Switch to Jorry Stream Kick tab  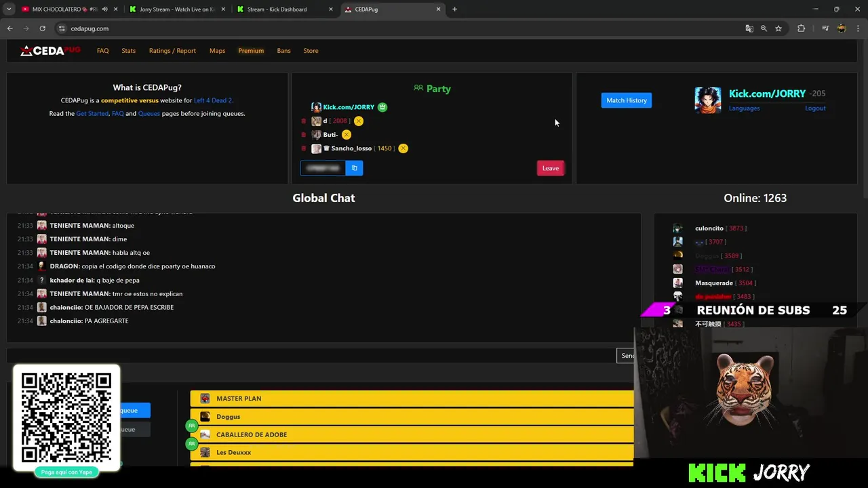click(x=178, y=9)
